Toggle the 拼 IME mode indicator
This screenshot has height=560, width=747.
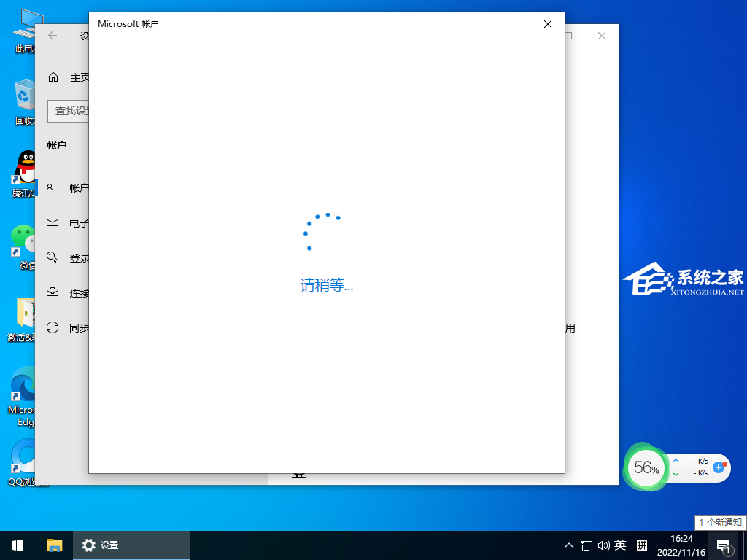pos(642,545)
